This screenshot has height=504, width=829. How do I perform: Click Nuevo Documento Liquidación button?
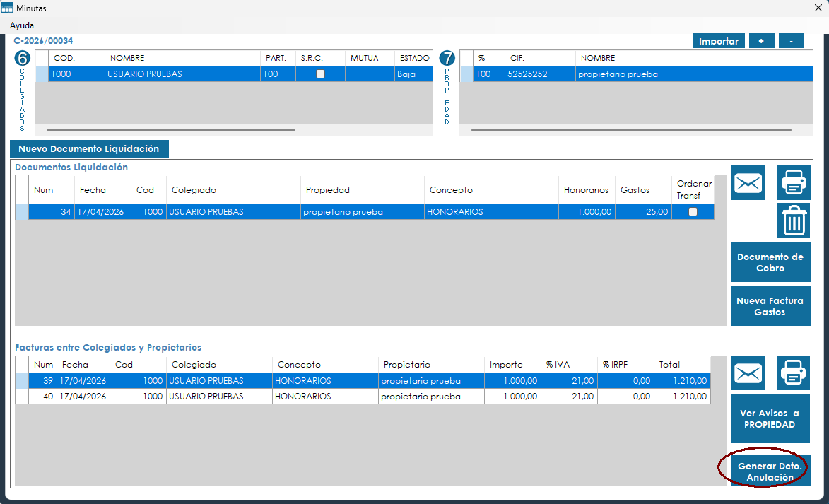pyautogui.click(x=89, y=148)
